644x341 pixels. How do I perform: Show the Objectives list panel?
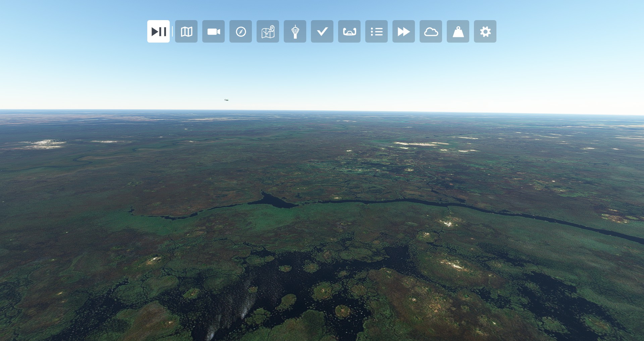[x=376, y=32]
